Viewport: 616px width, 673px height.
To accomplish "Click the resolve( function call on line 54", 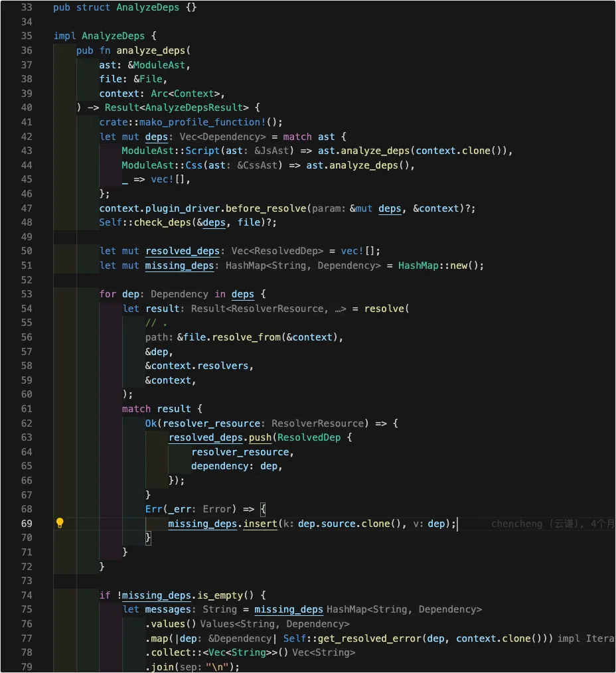I will click(x=387, y=309).
